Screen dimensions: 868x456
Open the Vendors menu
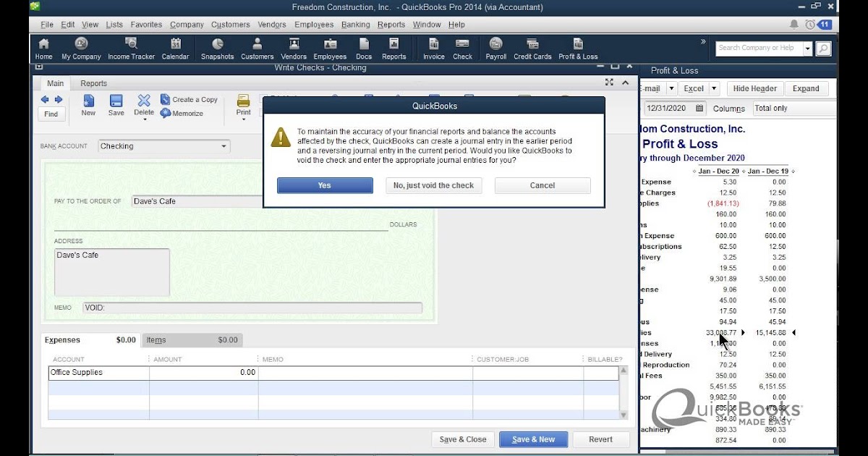tap(272, 25)
